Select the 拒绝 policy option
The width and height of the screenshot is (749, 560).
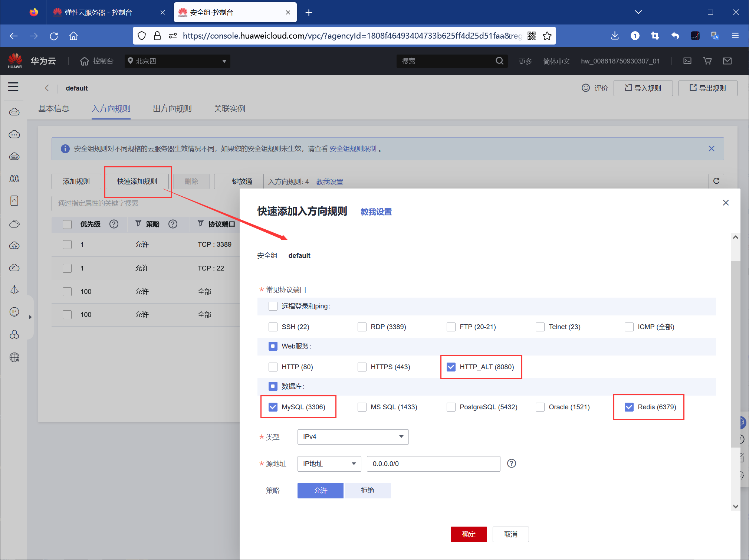[367, 491]
